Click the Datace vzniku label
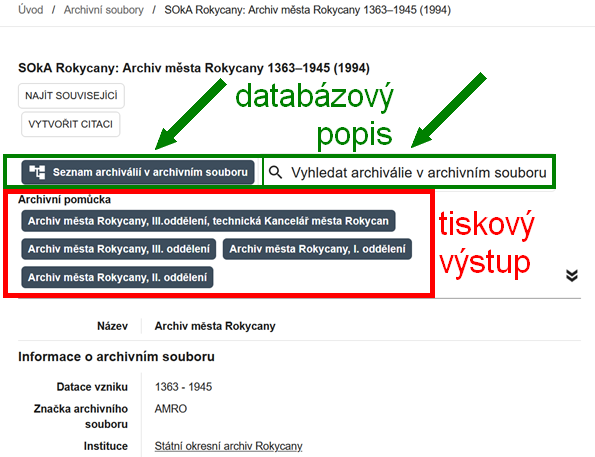595x457 pixels. point(92,387)
